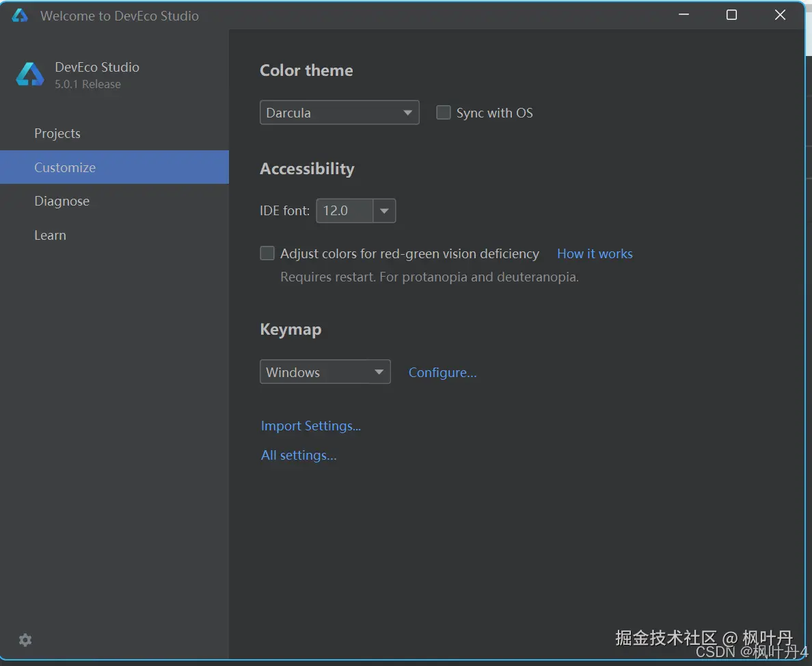This screenshot has width=812, height=666.
Task: Click the Configure... keymap link
Action: coord(442,372)
